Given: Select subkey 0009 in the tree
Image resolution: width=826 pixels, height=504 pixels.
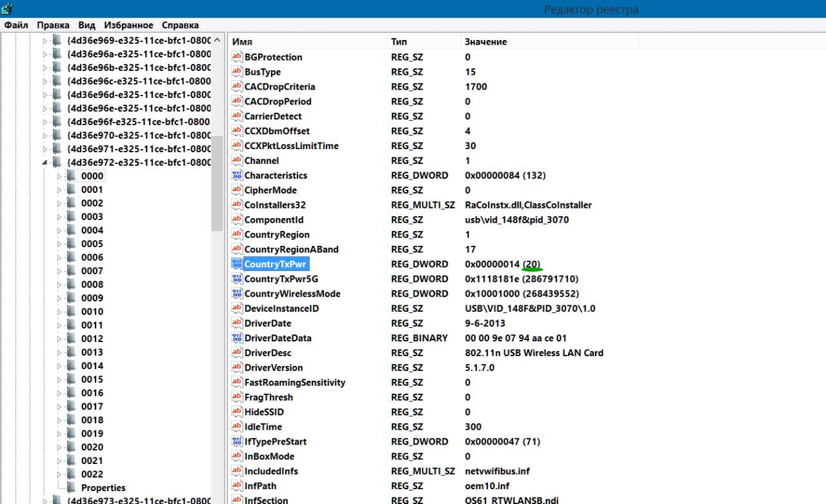Looking at the screenshot, I should pyautogui.click(x=92, y=298).
